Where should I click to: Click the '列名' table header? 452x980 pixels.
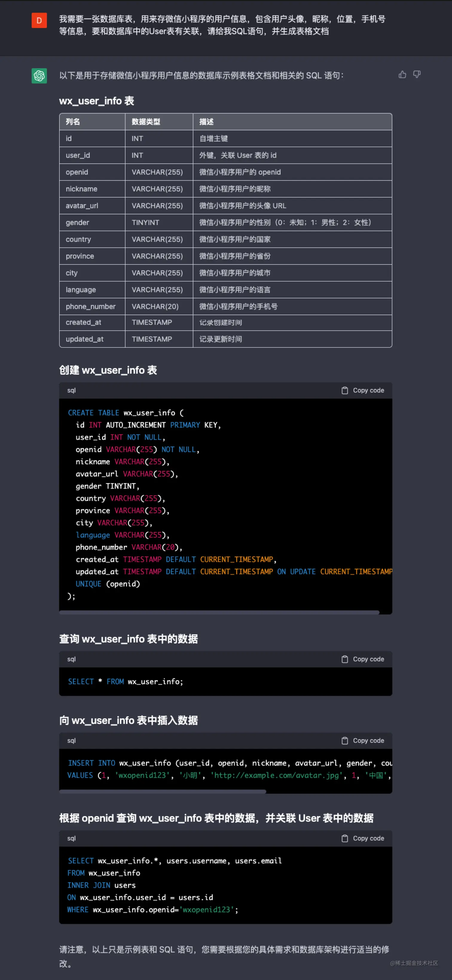[92, 122]
